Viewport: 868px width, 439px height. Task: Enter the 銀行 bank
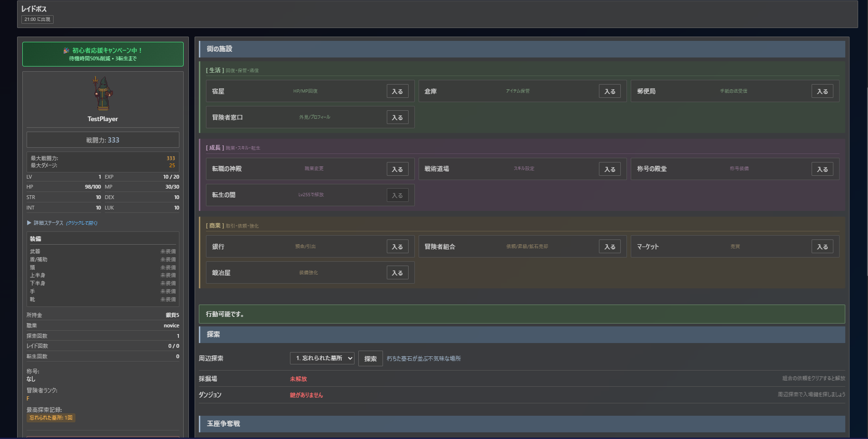(397, 247)
